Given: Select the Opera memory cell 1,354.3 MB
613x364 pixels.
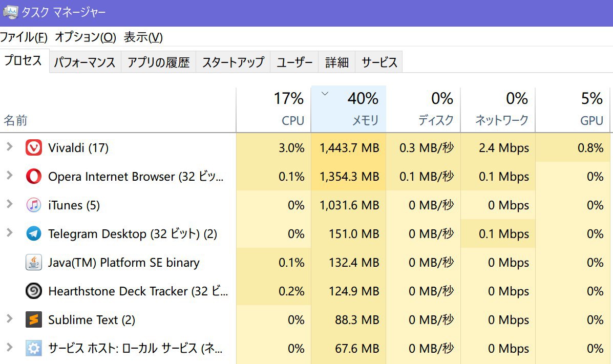Looking at the screenshot, I should click(349, 176).
